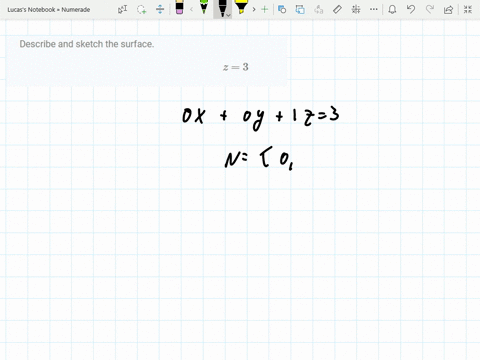
Task: Open the Shapes tool
Action: [282, 9]
